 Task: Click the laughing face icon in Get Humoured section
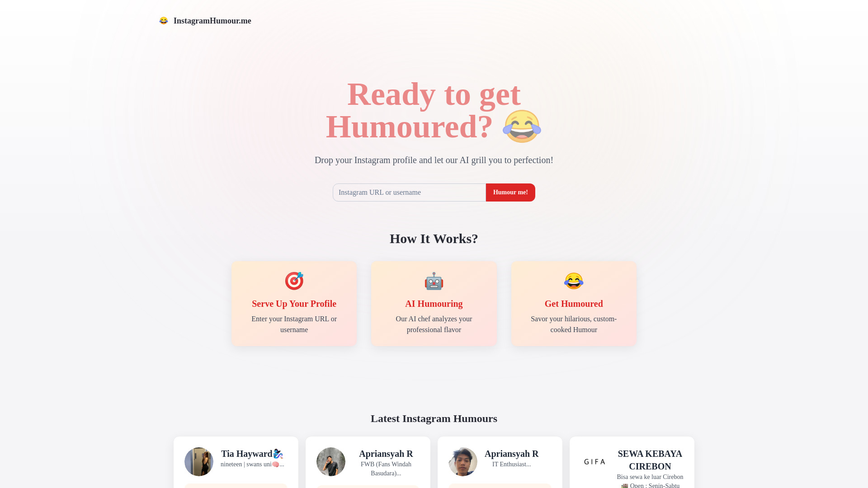(x=574, y=281)
